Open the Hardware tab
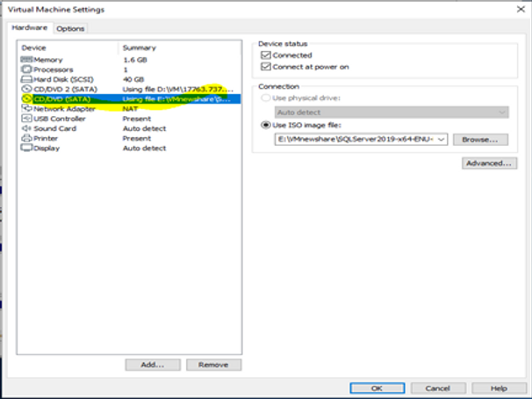The image size is (532, 399). [31, 29]
